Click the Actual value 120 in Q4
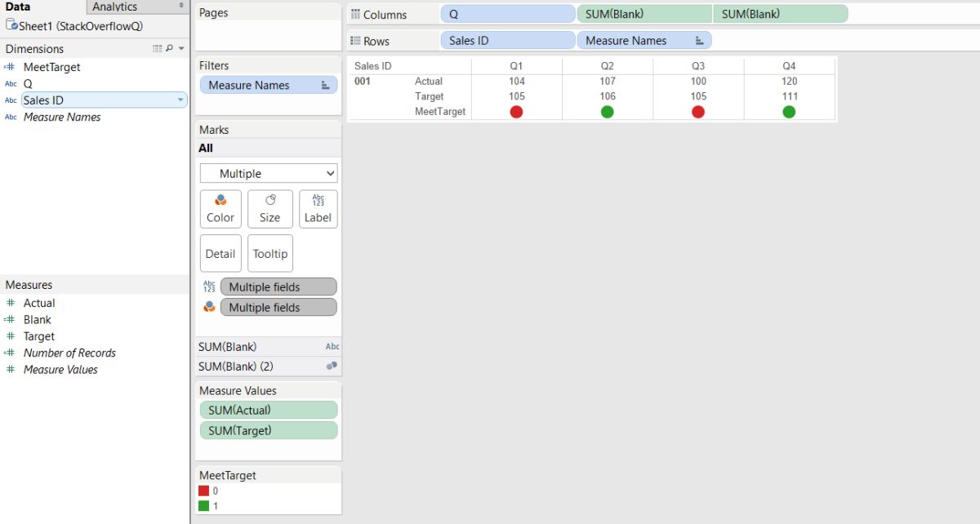The width and height of the screenshot is (980, 524). pyautogui.click(x=789, y=81)
